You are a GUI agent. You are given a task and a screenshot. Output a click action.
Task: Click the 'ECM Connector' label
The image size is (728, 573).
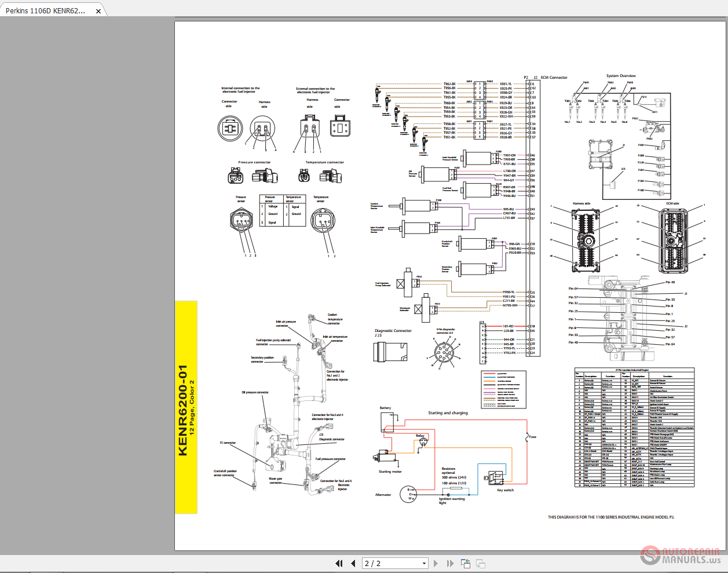pos(554,78)
